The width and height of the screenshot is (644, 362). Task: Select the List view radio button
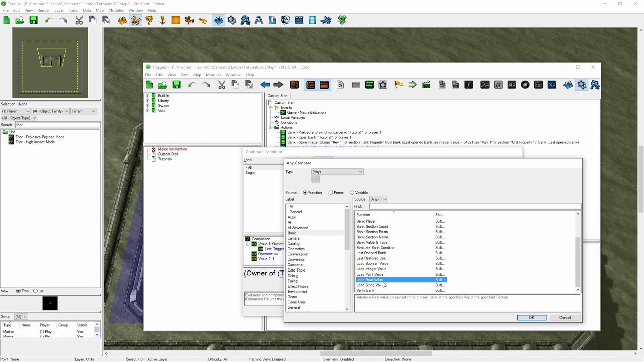[35, 291]
